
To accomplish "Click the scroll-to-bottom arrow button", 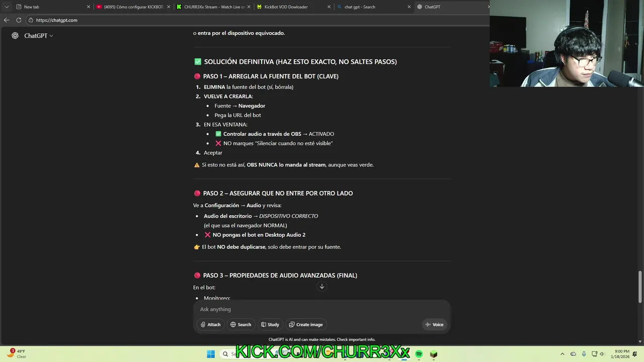I will [x=321, y=286].
